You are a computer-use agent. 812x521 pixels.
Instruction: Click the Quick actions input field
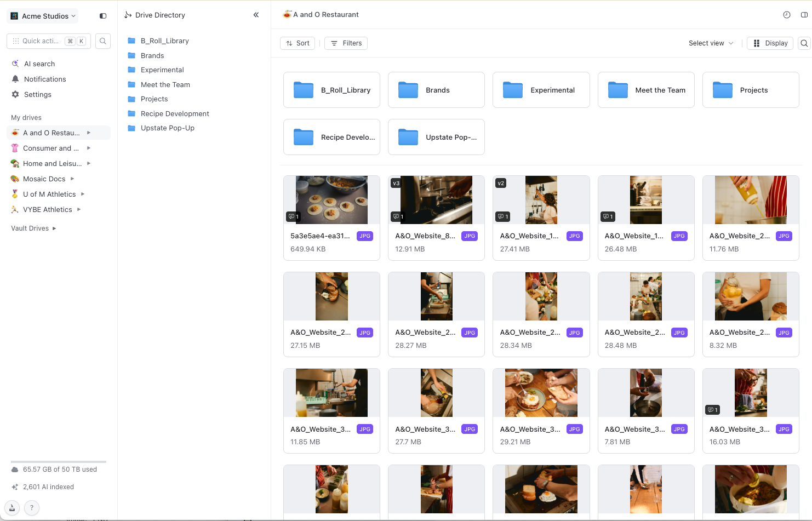(x=49, y=41)
